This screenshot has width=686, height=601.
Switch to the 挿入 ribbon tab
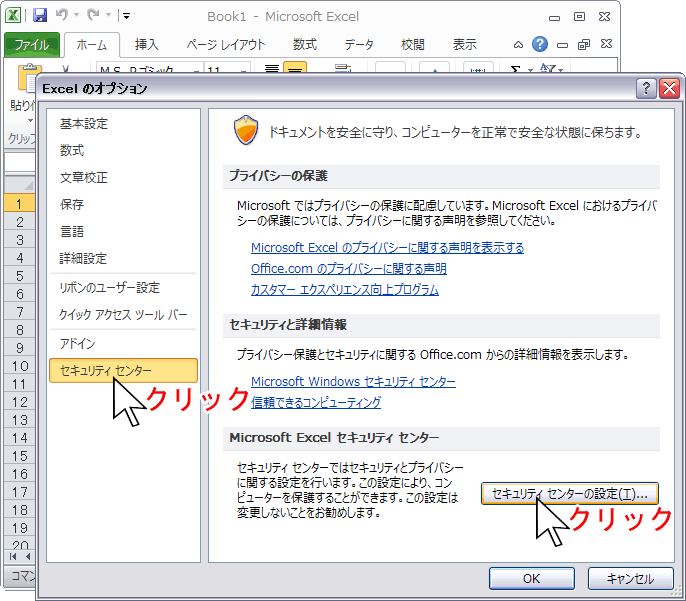[x=146, y=45]
